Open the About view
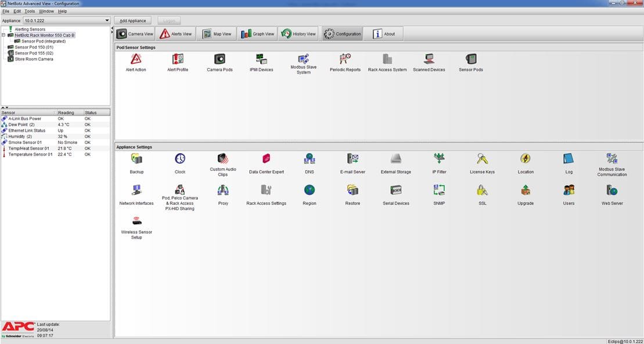 click(383, 34)
